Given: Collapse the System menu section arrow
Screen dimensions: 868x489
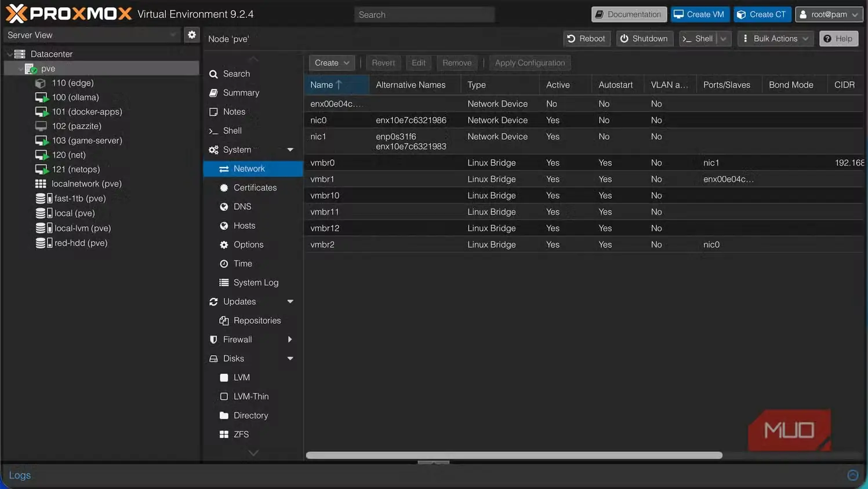Looking at the screenshot, I should pos(290,149).
